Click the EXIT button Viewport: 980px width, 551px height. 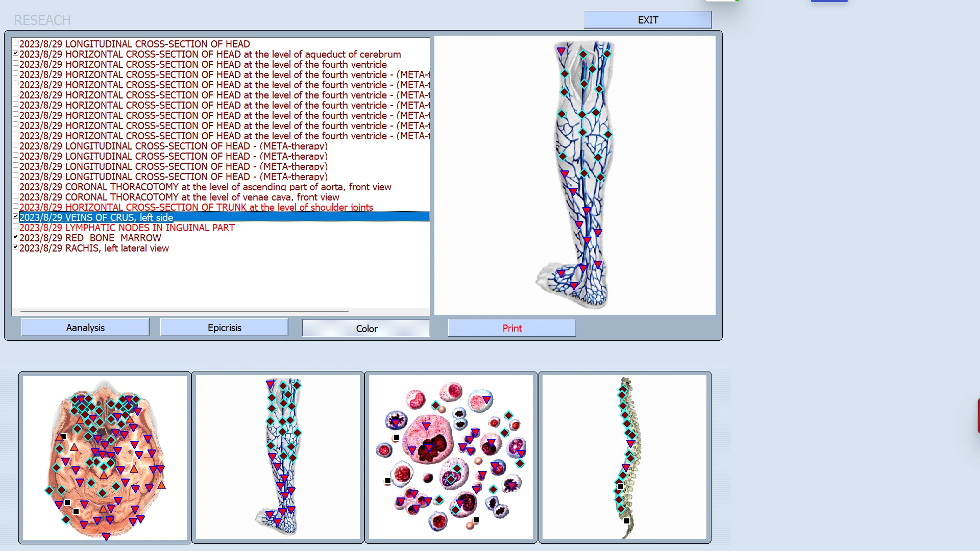[647, 20]
